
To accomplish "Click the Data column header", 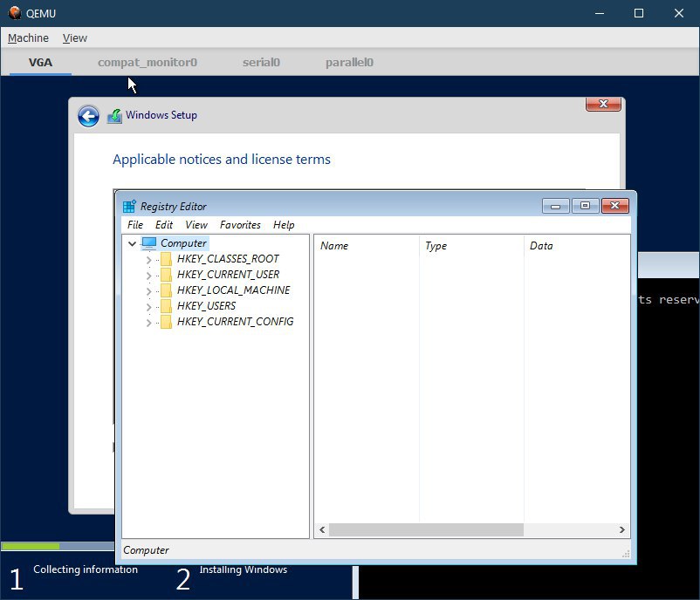I will point(576,246).
